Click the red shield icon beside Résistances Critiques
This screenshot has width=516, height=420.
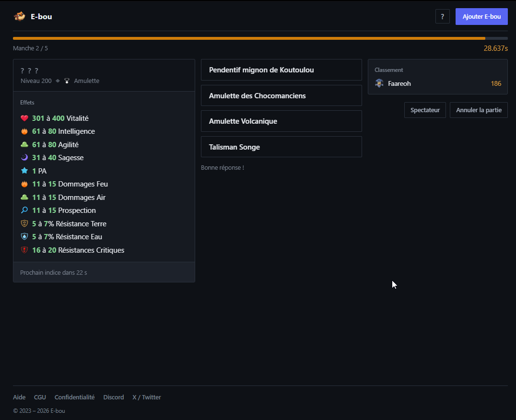point(24,250)
